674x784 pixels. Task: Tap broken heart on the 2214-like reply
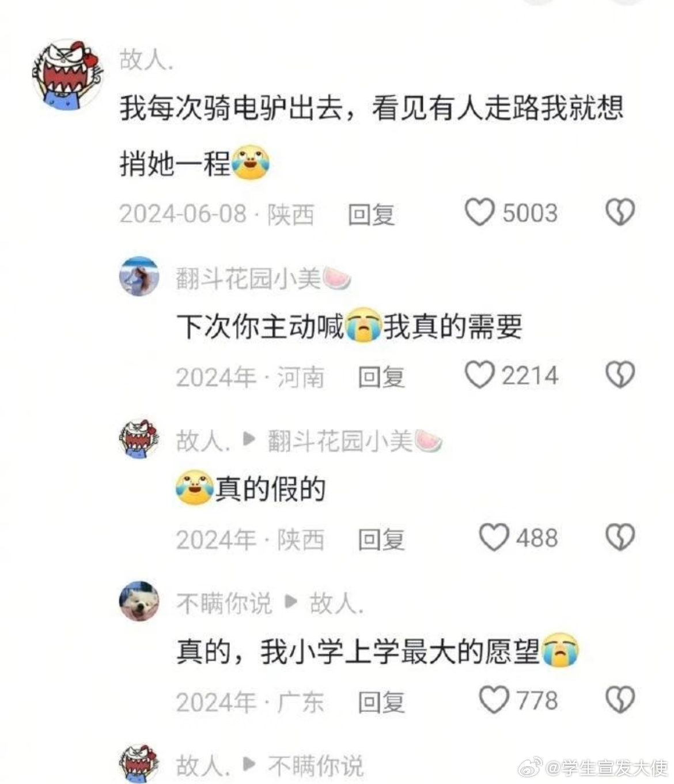click(x=620, y=375)
